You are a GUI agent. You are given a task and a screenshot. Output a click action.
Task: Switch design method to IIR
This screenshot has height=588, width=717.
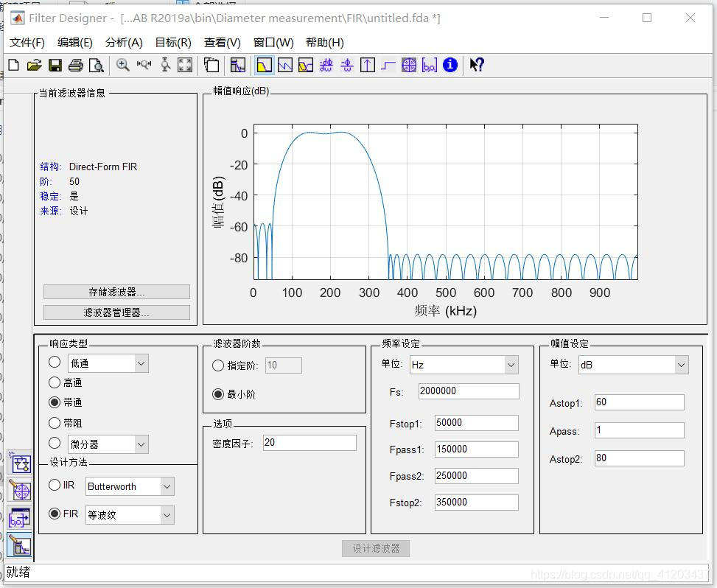[54, 486]
